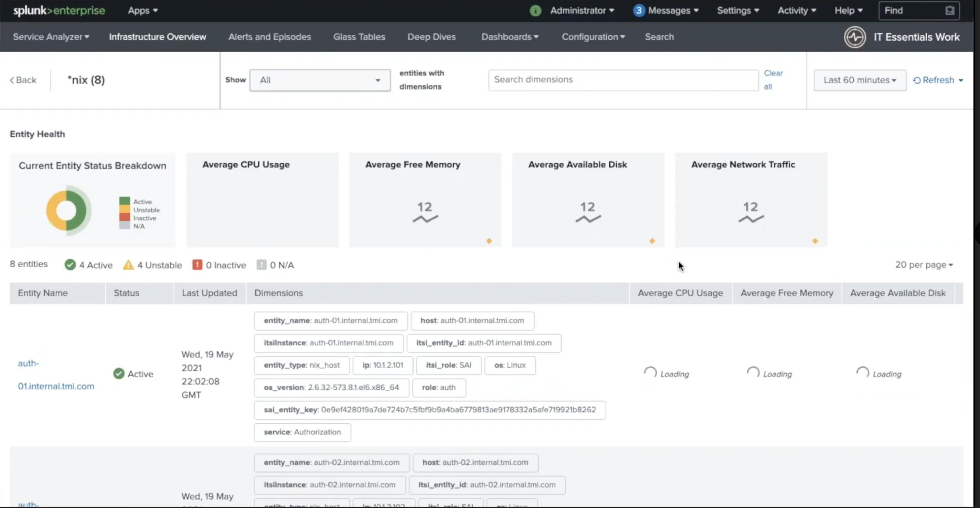
Task: Open the Dashboards menu
Action: tap(510, 36)
